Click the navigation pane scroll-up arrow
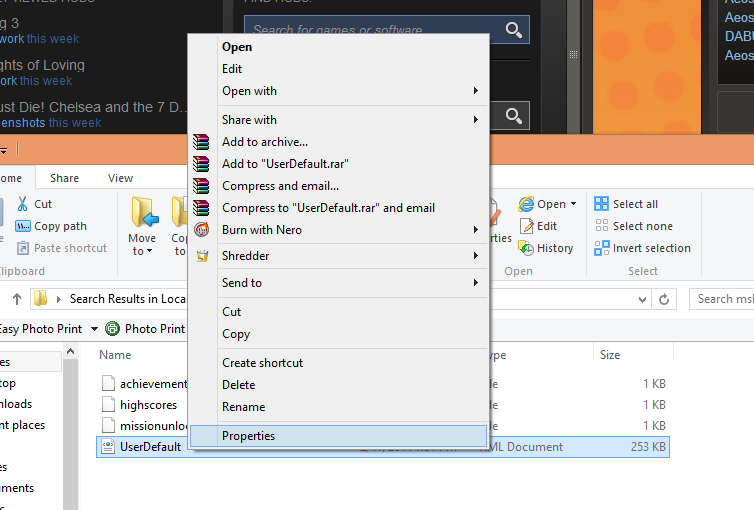The width and height of the screenshot is (754, 510). (x=70, y=352)
